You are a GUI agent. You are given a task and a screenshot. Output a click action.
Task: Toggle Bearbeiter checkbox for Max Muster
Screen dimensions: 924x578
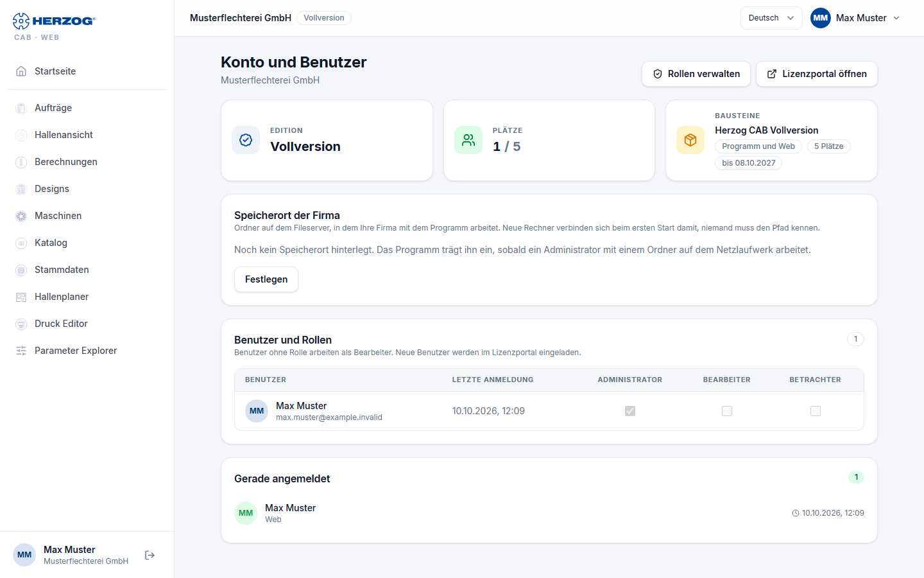coord(727,411)
